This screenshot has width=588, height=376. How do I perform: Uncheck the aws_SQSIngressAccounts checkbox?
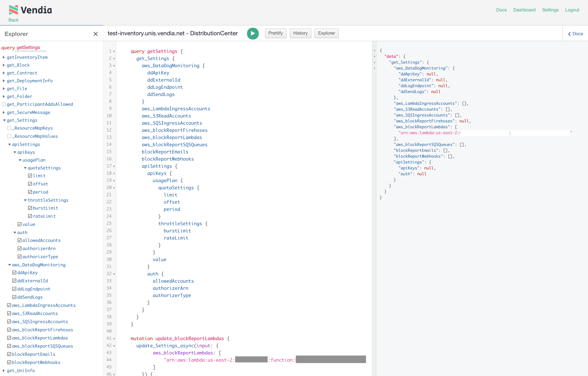tap(9, 321)
